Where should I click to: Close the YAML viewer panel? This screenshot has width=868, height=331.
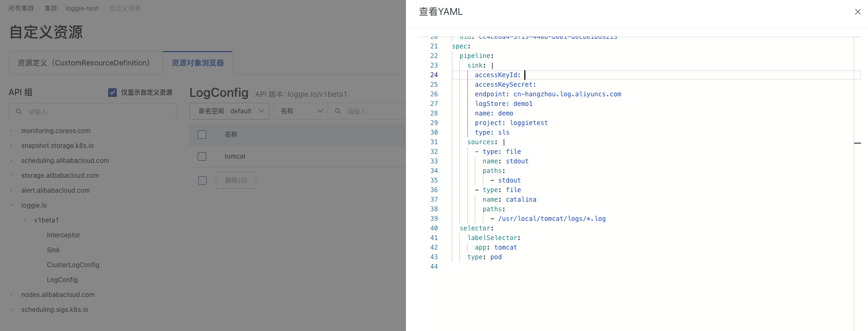point(857,12)
